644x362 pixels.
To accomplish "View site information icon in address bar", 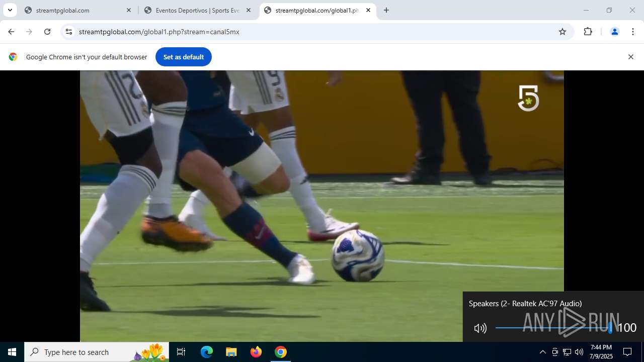I will [x=69, y=32].
